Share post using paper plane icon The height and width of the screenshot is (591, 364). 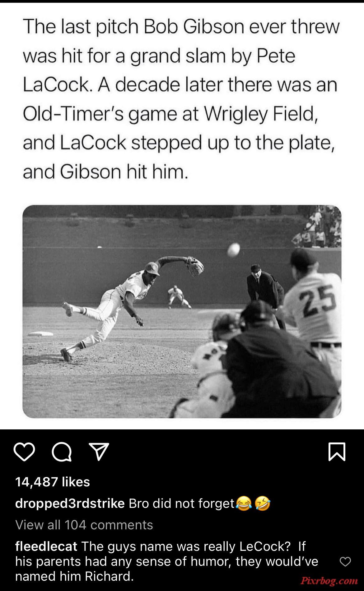click(x=99, y=452)
